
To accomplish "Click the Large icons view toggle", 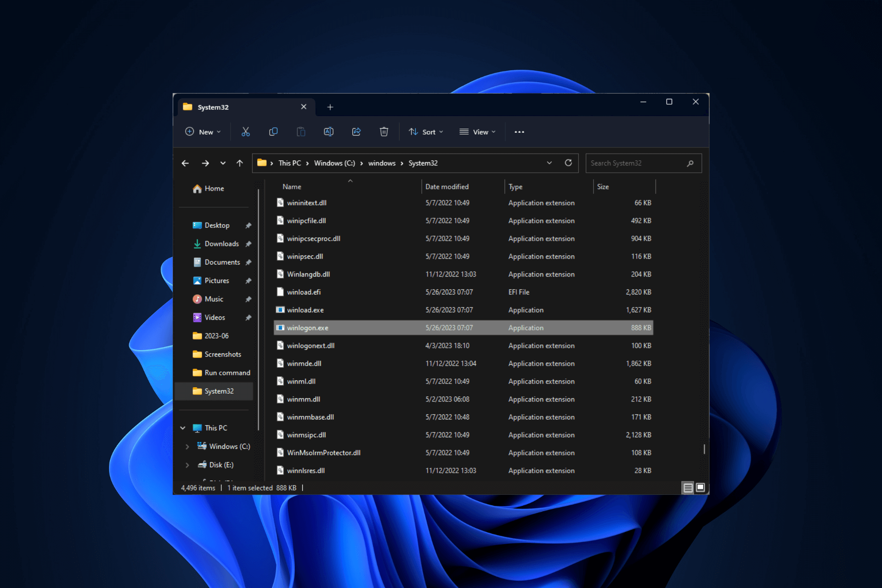I will click(x=700, y=487).
